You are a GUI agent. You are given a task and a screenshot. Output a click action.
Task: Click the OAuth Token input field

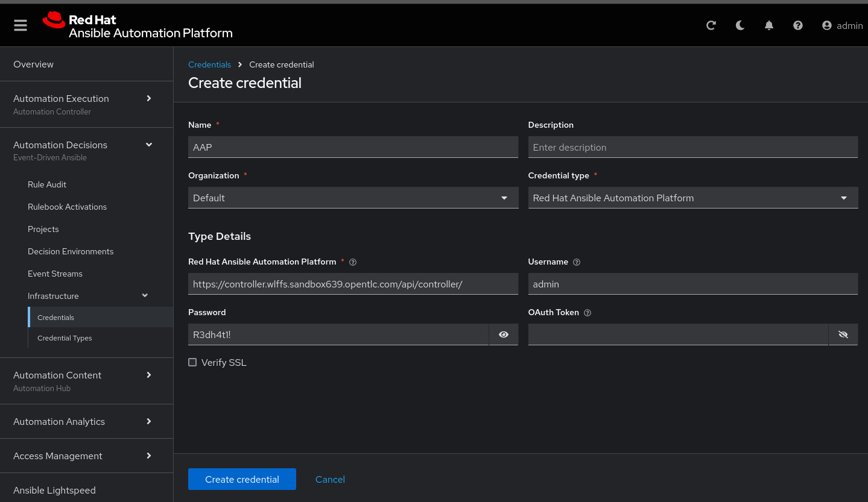pyautogui.click(x=678, y=334)
